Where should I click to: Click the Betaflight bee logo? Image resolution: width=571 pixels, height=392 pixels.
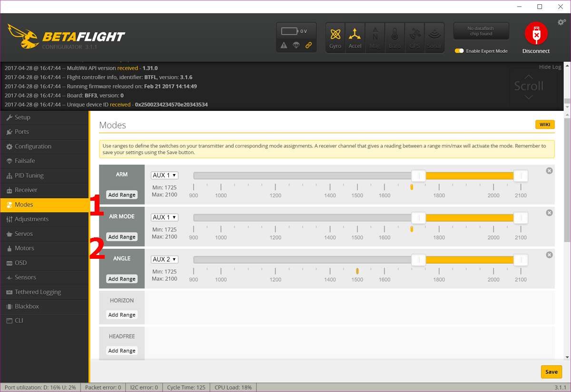[23, 37]
